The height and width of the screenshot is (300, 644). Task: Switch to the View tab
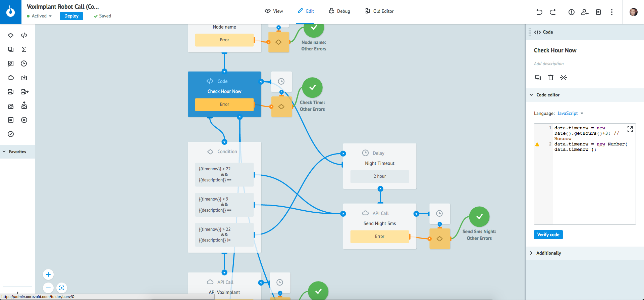(274, 11)
